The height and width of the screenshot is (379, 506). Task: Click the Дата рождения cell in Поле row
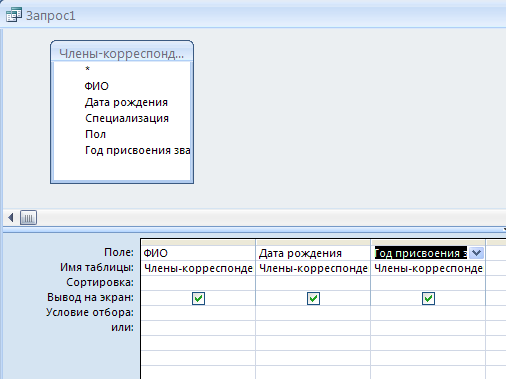pyautogui.click(x=313, y=253)
